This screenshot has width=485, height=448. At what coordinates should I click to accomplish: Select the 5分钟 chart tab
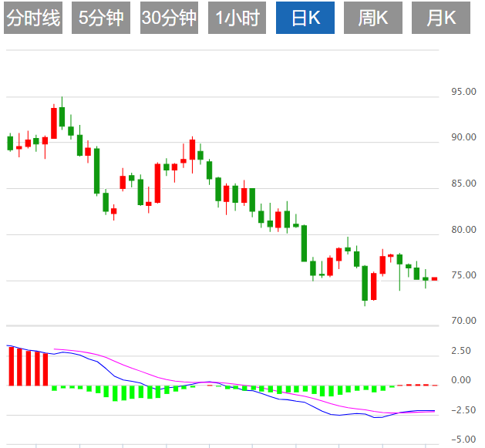pos(101,19)
